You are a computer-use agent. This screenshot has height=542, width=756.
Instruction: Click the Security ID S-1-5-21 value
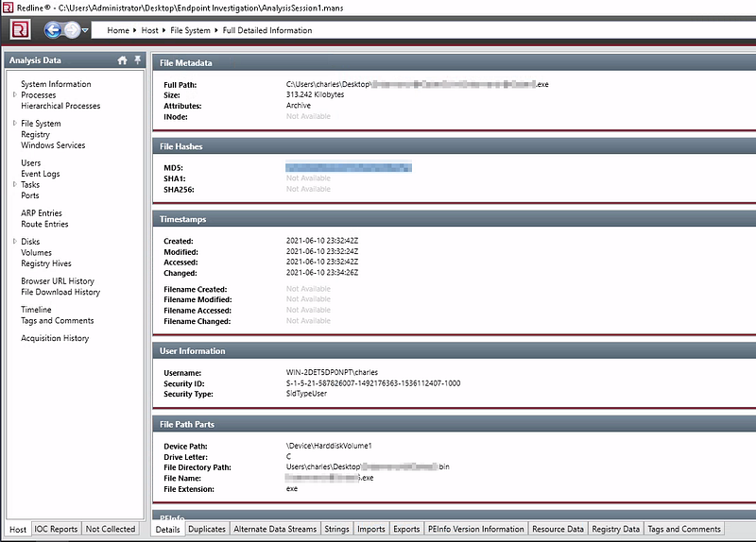point(373,383)
